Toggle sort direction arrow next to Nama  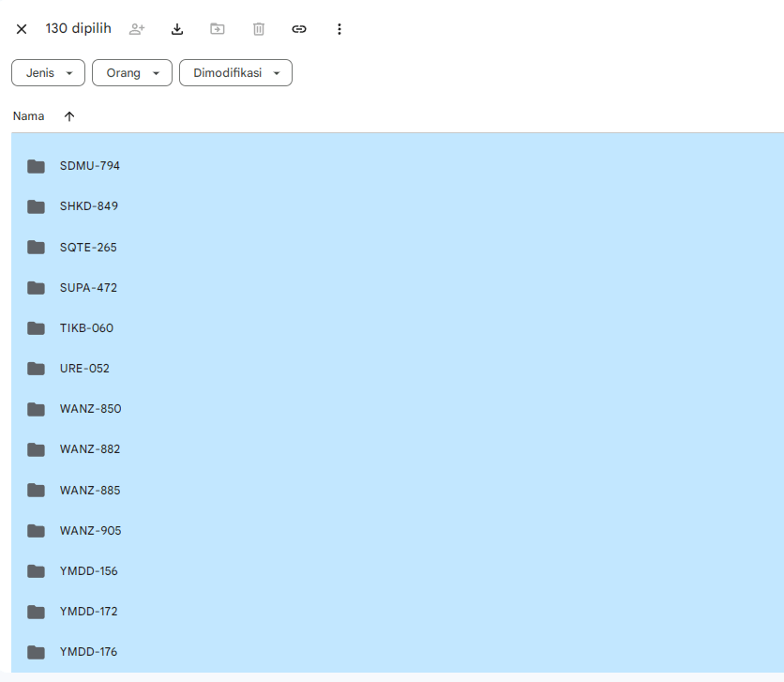(69, 116)
